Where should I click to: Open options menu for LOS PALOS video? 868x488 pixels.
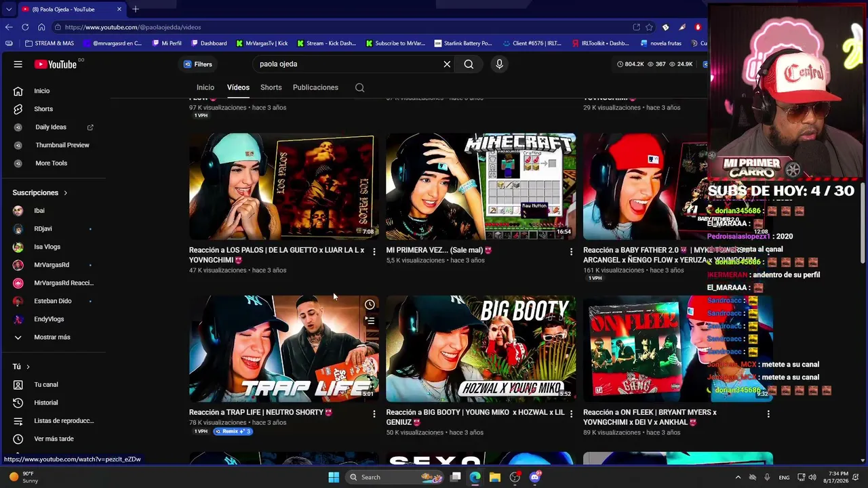(374, 251)
